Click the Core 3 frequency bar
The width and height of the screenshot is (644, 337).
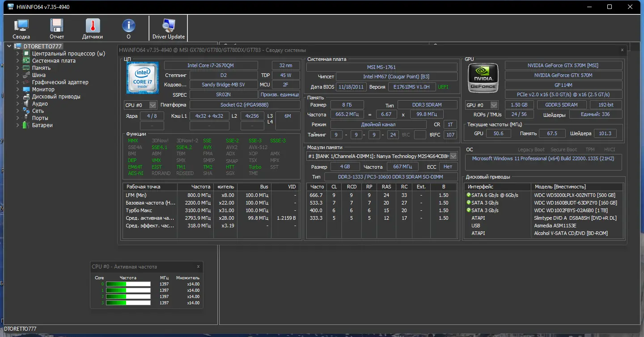click(x=128, y=303)
